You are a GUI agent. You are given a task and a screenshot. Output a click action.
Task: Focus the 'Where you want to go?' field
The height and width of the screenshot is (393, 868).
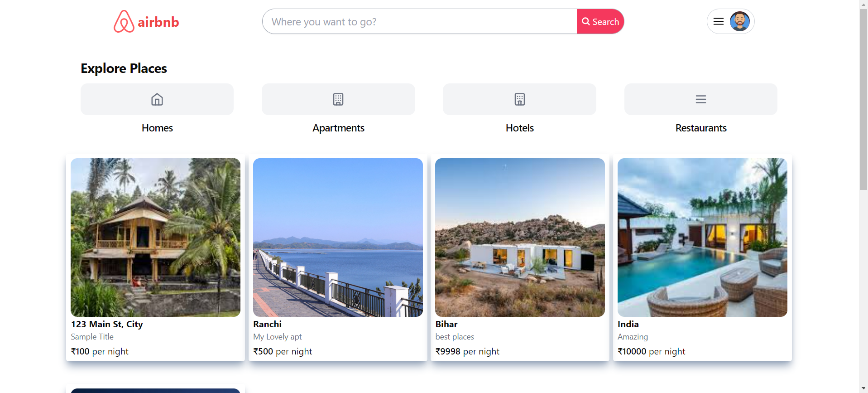[x=419, y=22]
